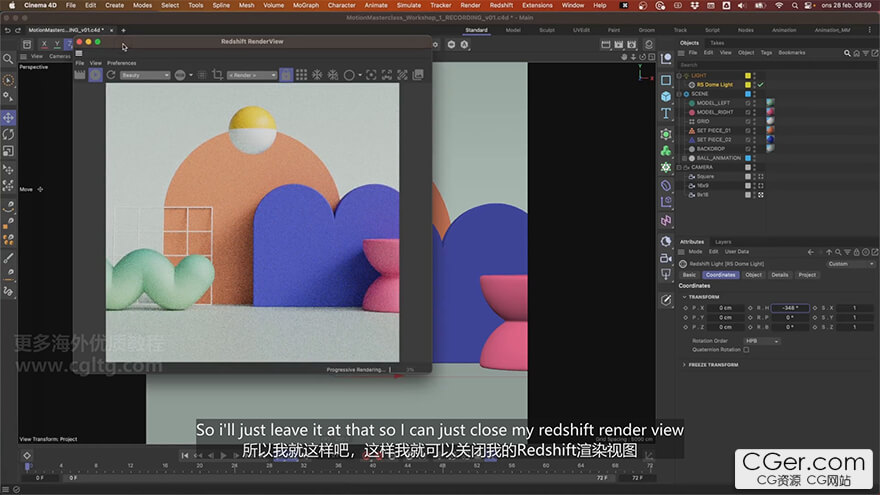Toggle the green enable checkmark of RS Dome Light
The width and height of the screenshot is (880, 495).
(x=760, y=85)
